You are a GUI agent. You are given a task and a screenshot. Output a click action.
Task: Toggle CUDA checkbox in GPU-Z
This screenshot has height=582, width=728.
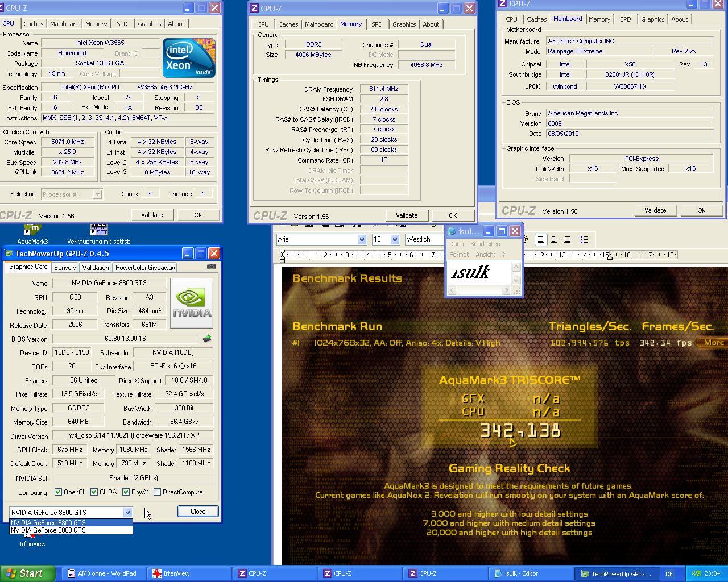click(94, 492)
